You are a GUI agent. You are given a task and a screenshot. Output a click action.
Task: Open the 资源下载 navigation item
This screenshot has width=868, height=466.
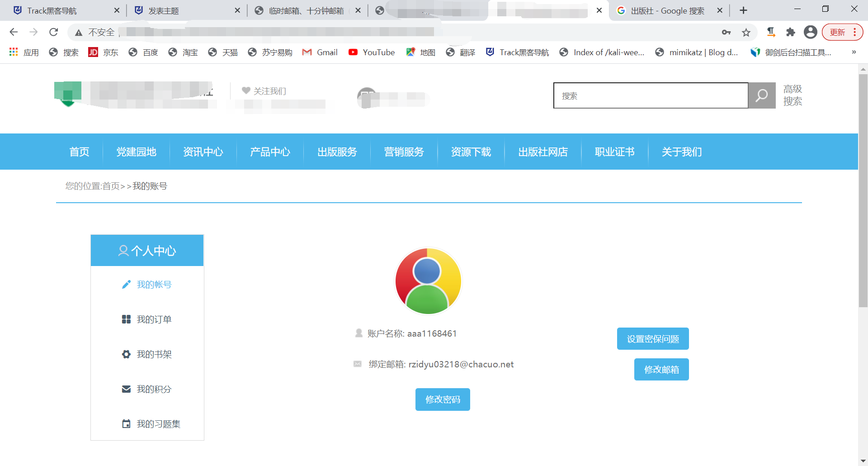click(x=471, y=152)
